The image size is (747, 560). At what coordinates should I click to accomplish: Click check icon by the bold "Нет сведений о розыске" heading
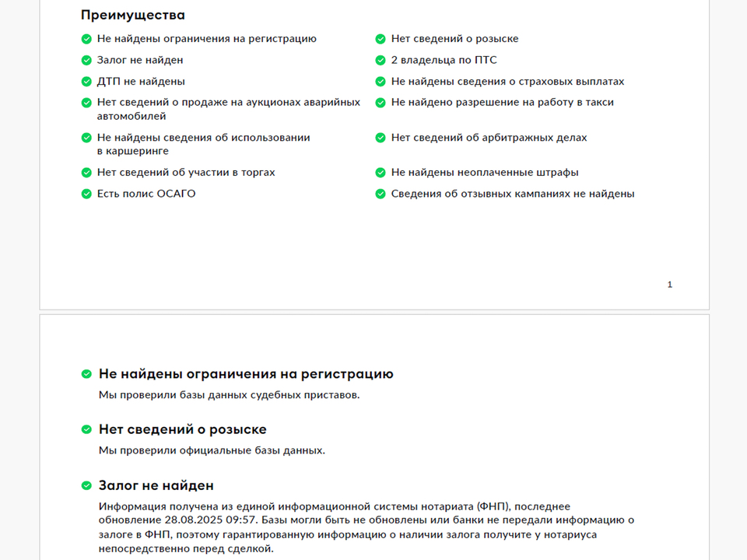[x=86, y=429]
